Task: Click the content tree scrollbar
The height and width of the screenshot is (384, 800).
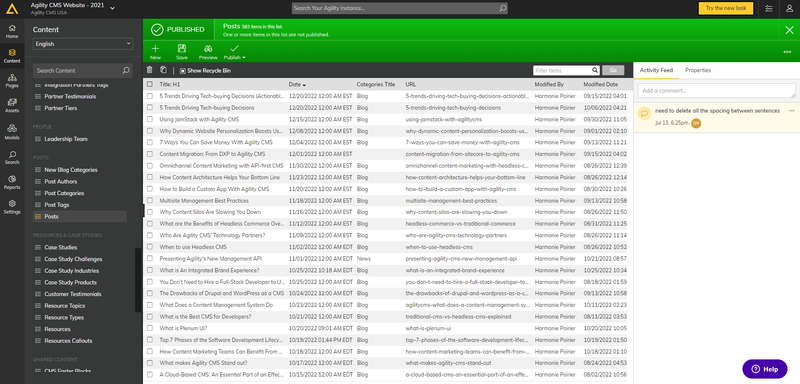Action: [x=138, y=280]
